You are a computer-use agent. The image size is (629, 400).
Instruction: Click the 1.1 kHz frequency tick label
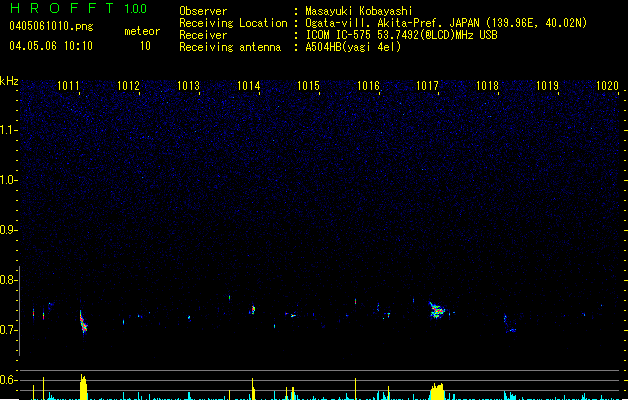point(8,130)
